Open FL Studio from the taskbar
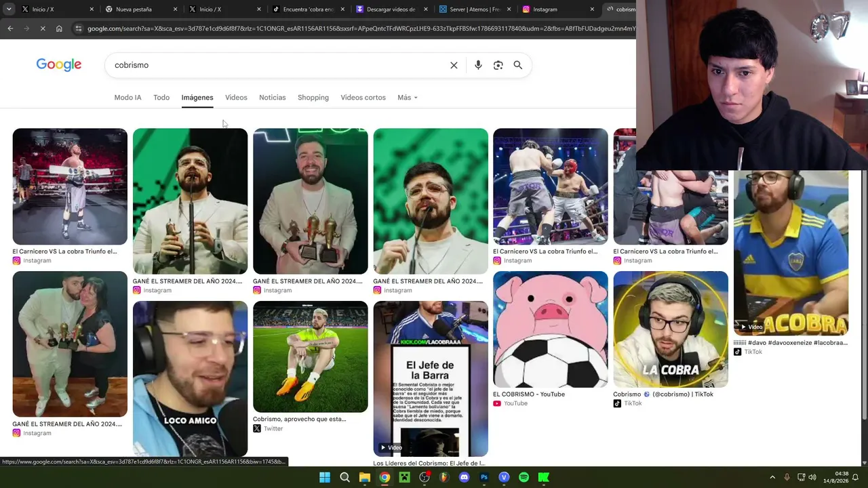The image size is (868, 488). (x=444, y=477)
